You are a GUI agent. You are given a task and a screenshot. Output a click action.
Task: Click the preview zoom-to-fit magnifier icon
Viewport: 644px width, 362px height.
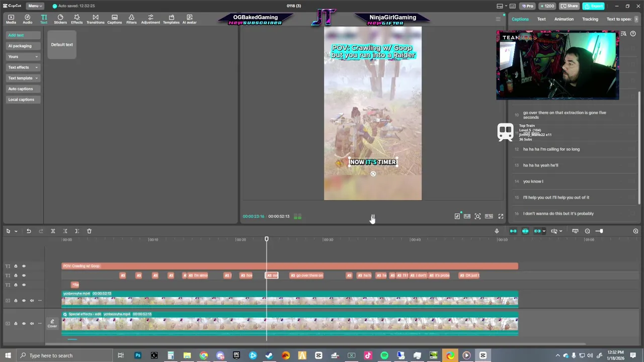(477, 216)
